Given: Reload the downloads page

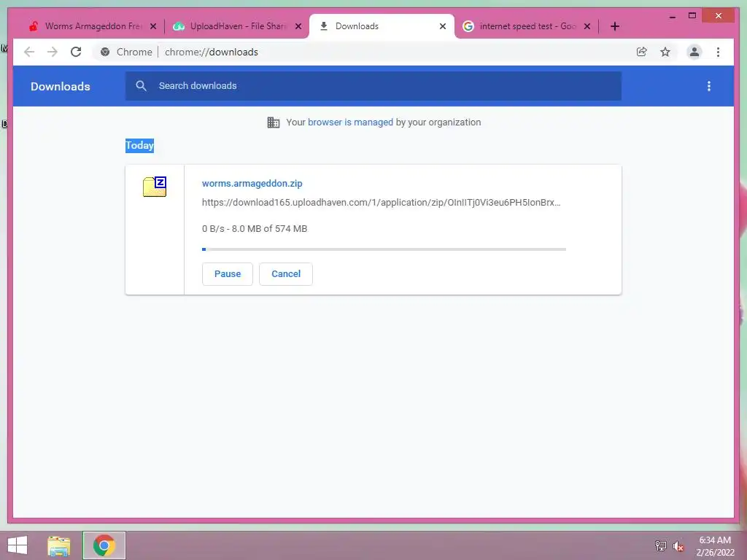Looking at the screenshot, I should [76, 52].
